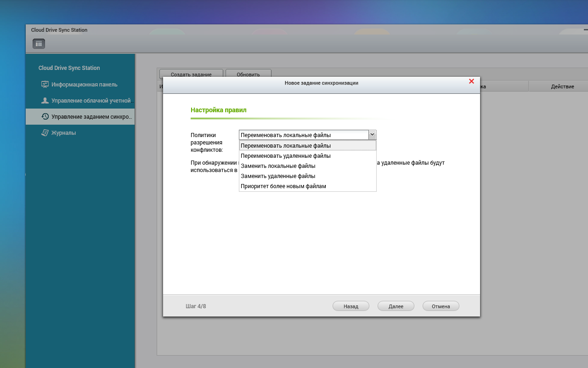The height and width of the screenshot is (368, 588).
Task: Cancel the wizard with Отмена
Action: [x=441, y=306]
